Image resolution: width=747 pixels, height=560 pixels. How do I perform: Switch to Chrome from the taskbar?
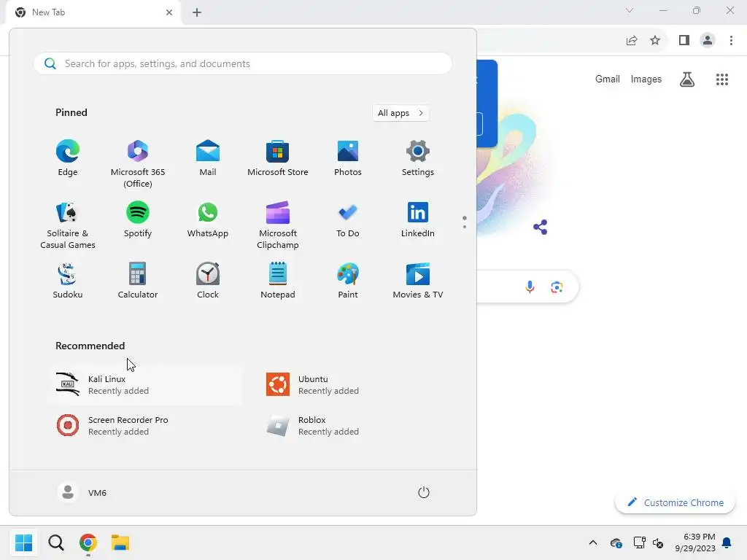pos(88,542)
